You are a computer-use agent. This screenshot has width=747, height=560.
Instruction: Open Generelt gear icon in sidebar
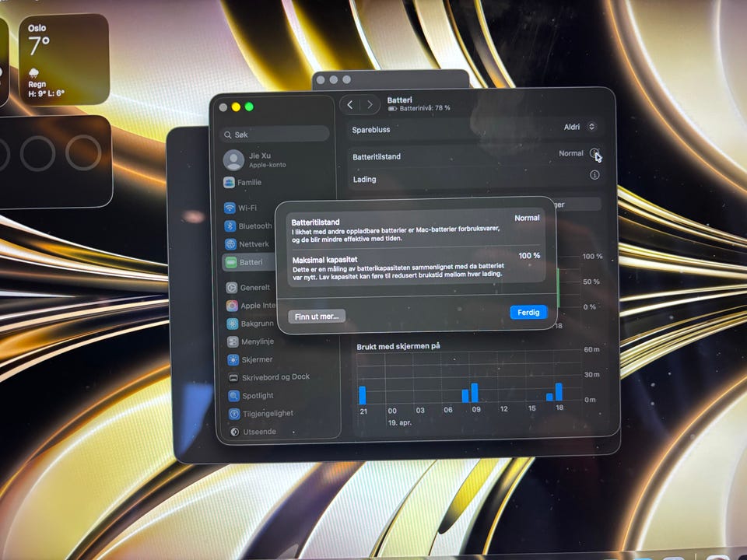coord(232,287)
